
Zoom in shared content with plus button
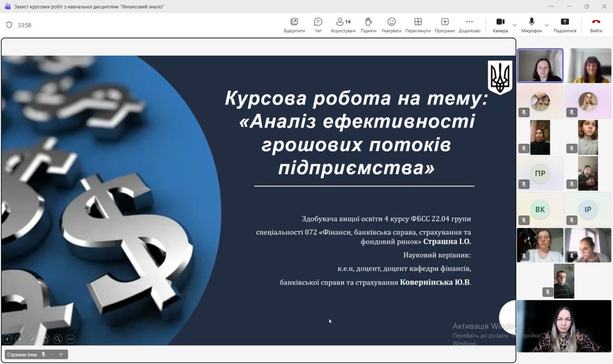[61, 354]
